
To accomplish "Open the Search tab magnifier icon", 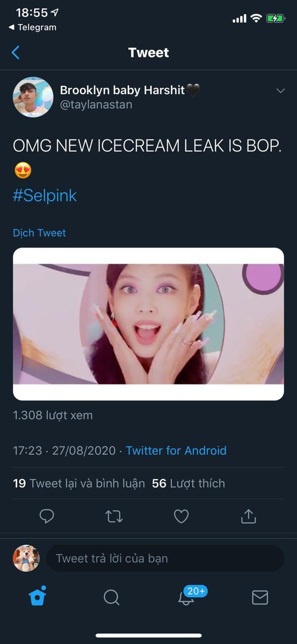I will (111, 598).
